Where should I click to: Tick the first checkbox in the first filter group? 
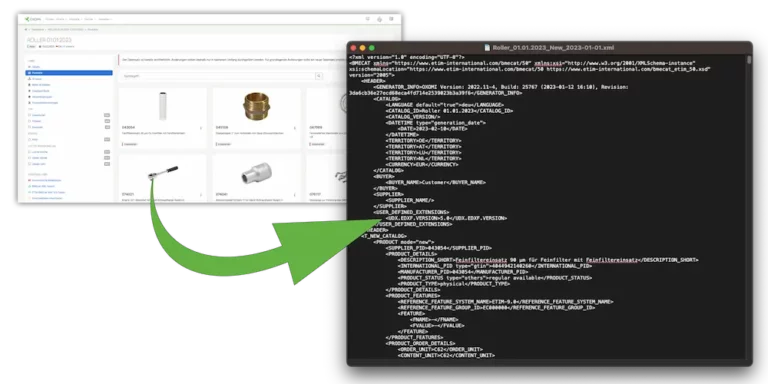pyautogui.click(x=29, y=115)
